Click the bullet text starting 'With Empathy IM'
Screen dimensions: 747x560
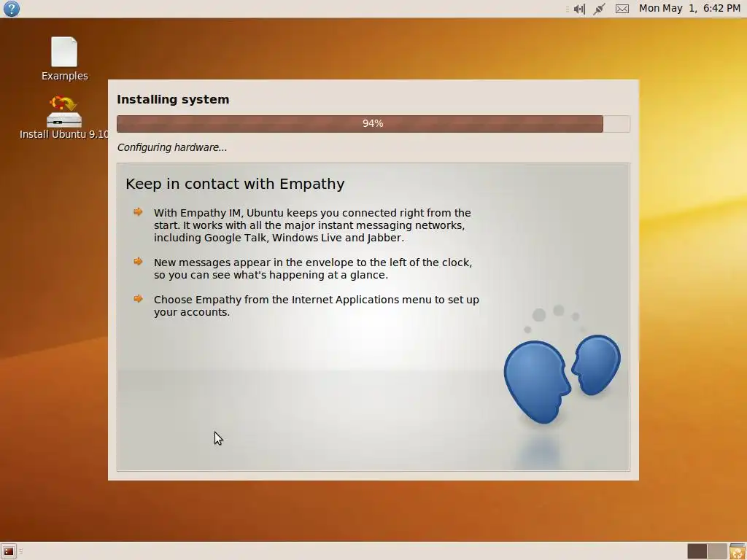pos(312,225)
